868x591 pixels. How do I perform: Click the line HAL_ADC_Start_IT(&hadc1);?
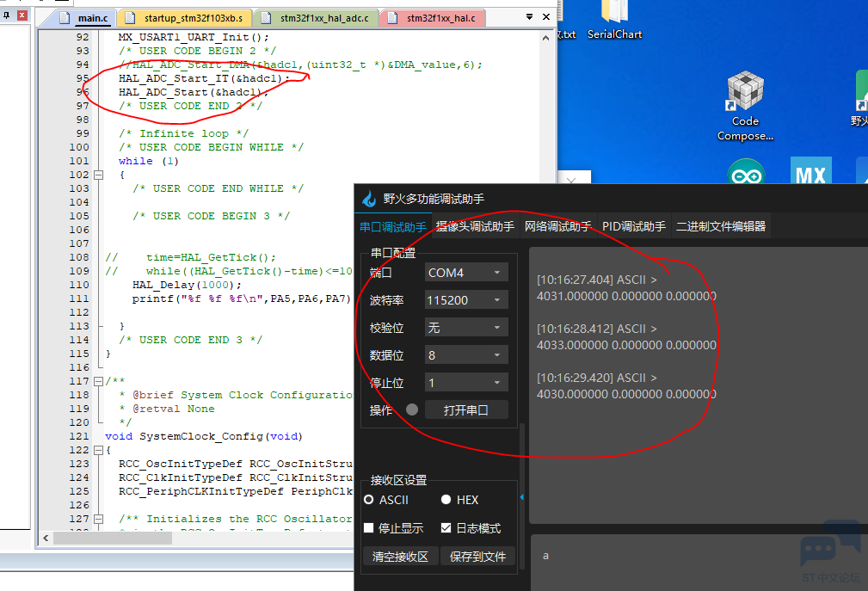204,78
